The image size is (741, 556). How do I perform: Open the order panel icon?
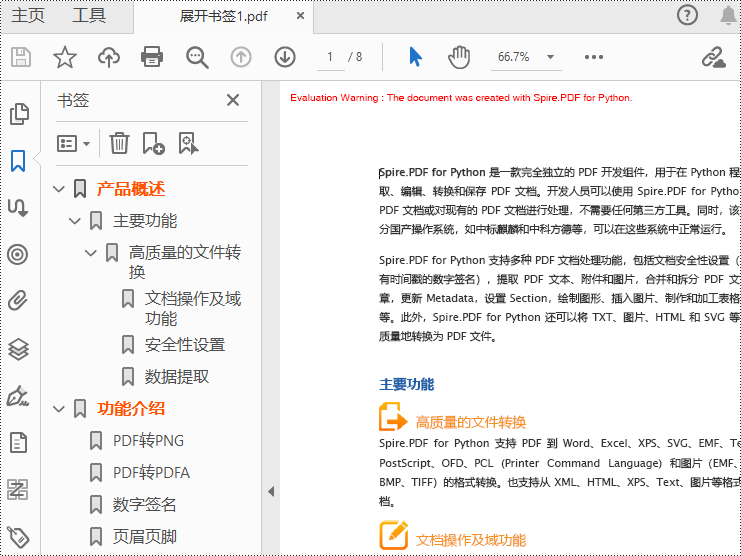click(x=17, y=489)
